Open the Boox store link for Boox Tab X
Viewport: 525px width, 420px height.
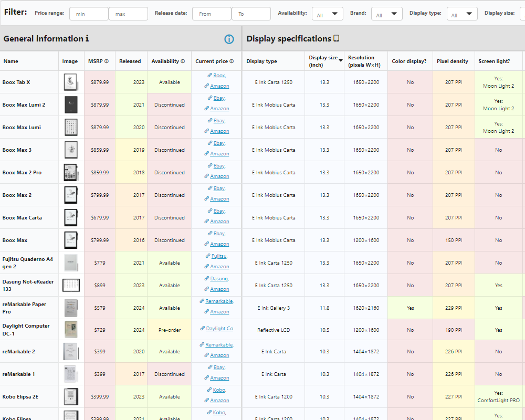coord(219,76)
